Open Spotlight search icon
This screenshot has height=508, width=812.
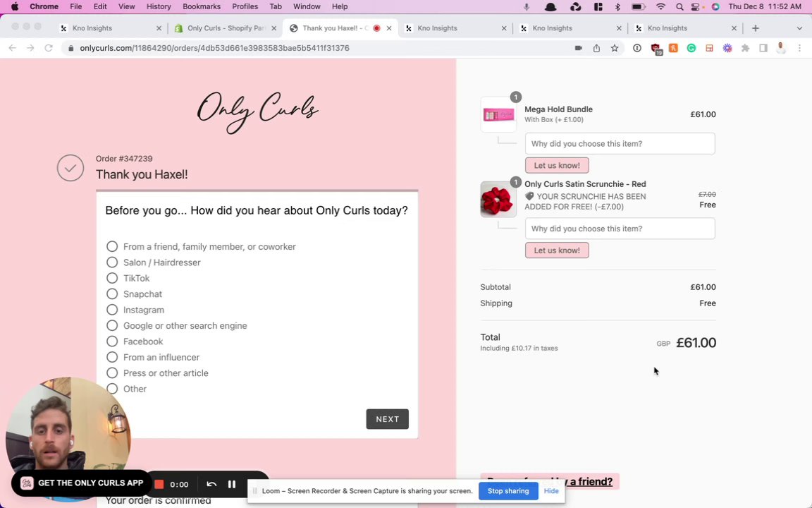pyautogui.click(x=679, y=7)
